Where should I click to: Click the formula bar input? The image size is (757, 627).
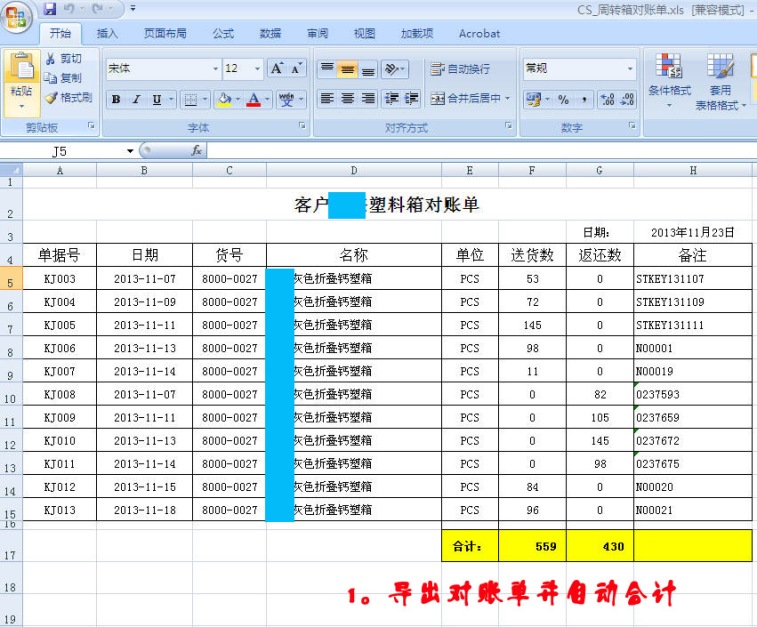482,151
